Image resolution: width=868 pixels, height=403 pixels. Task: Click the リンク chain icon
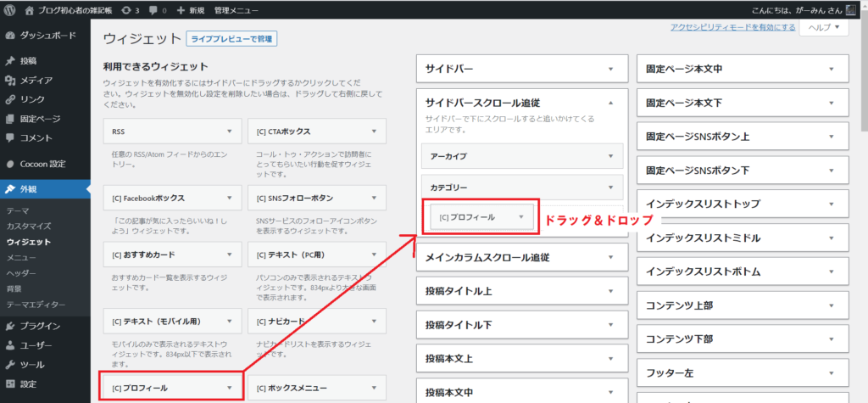tap(10, 100)
